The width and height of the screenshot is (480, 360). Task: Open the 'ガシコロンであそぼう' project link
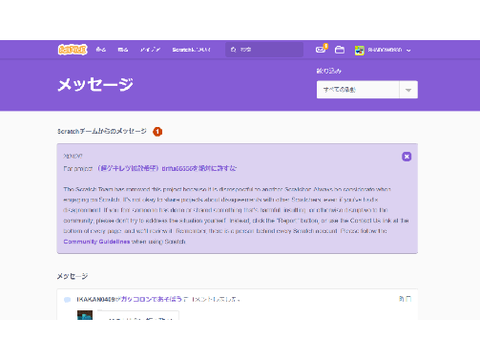pos(152,299)
